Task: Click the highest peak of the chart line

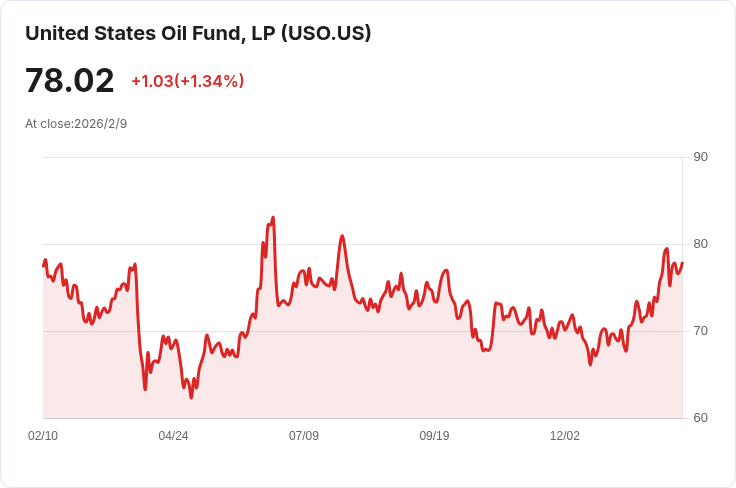Action: coord(273,217)
